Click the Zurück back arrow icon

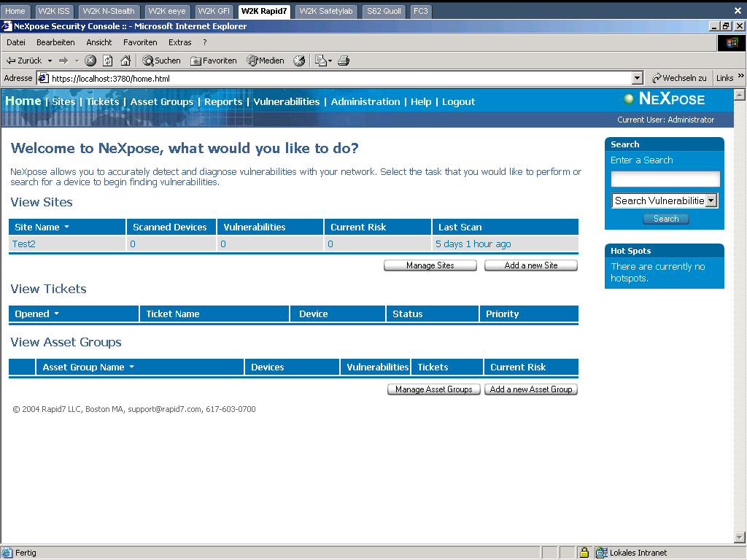[x=10, y=61]
